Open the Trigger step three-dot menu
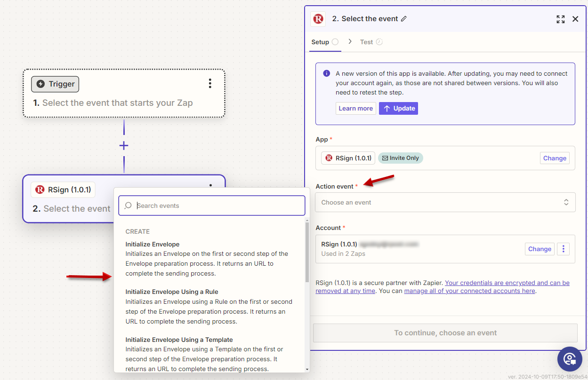The image size is (588, 380). [210, 84]
